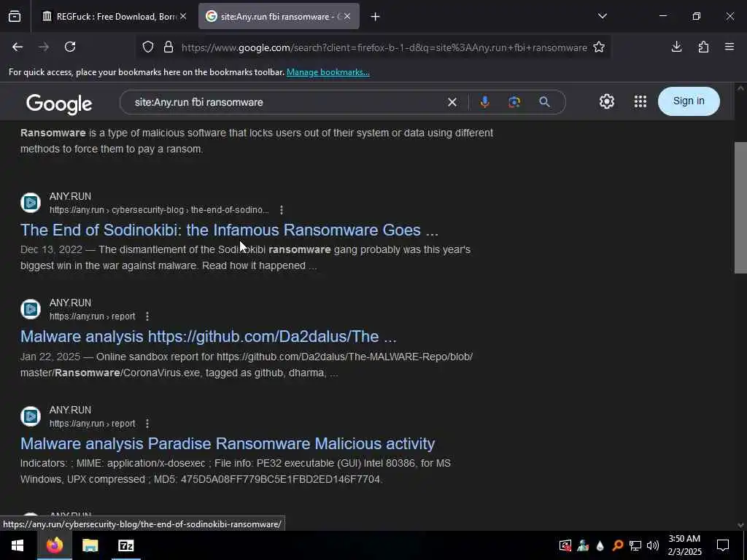Select the site:Any.run fbi ransomware tab
747x560 pixels.
click(279, 17)
